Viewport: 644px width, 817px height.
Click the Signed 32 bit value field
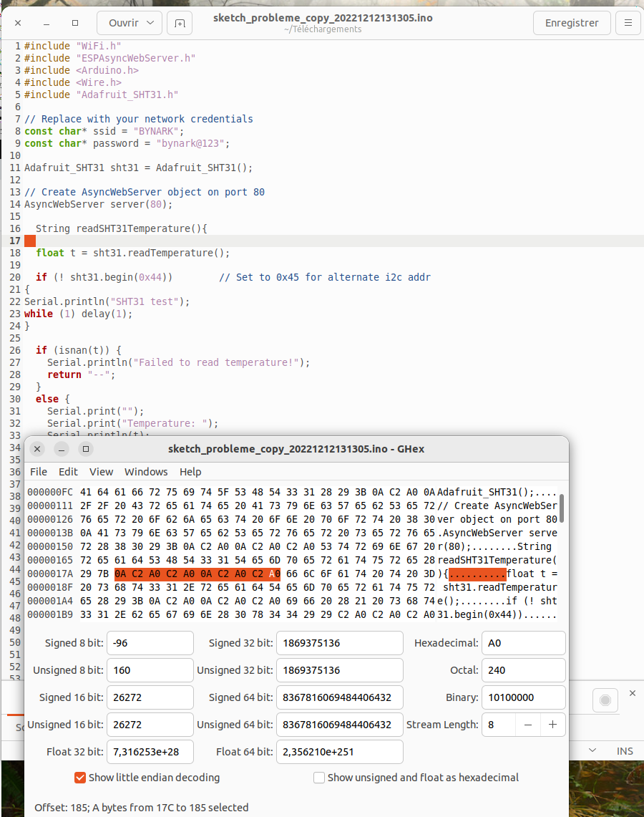pos(339,643)
